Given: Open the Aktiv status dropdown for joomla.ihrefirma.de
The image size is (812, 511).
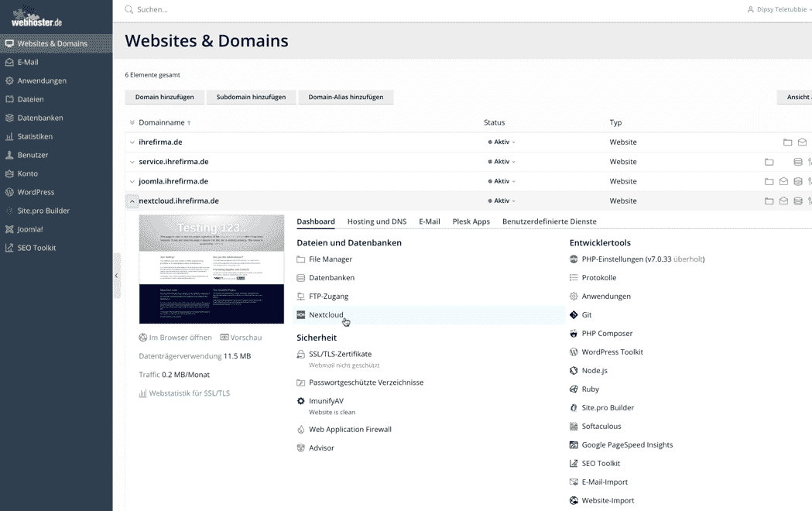Looking at the screenshot, I should click(x=502, y=181).
